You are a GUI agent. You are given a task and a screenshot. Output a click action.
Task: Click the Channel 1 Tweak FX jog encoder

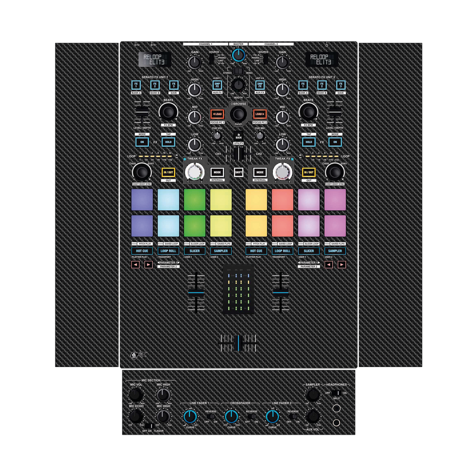pyautogui.click(x=194, y=172)
